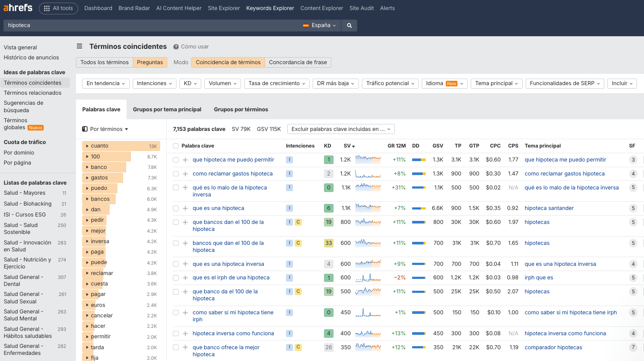The image size is (644, 361).
Task: Open the Volumen filter dropdown
Action: click(222, 83)
